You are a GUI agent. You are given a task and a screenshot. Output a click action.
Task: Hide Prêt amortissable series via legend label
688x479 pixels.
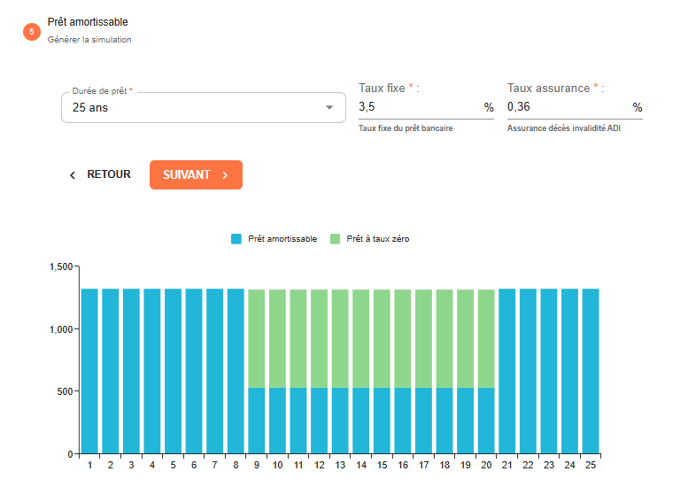coord(282,239)
